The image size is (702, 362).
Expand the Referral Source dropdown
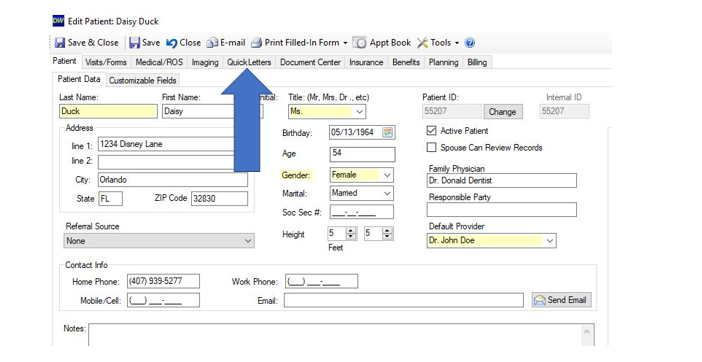(248, 241)
